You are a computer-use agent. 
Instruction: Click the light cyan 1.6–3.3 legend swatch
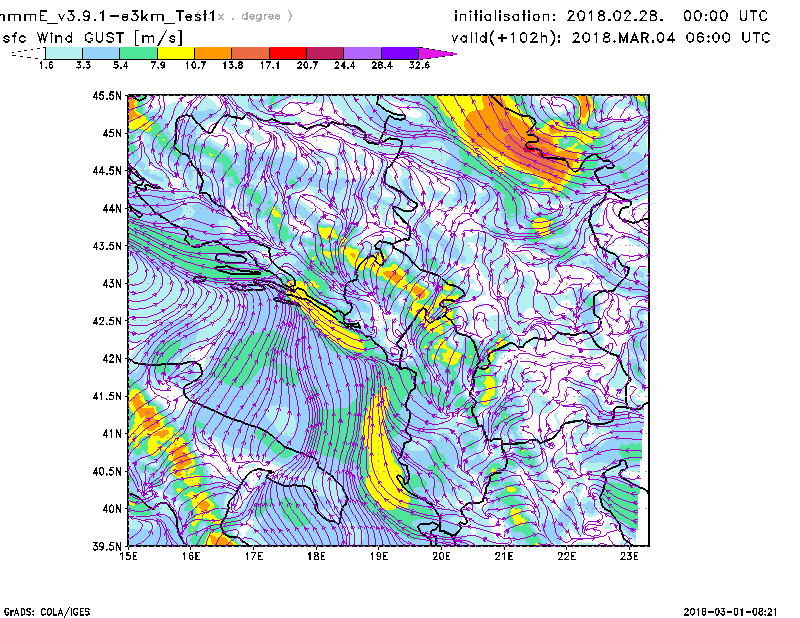pyautogui.click(x=64, y=53)
